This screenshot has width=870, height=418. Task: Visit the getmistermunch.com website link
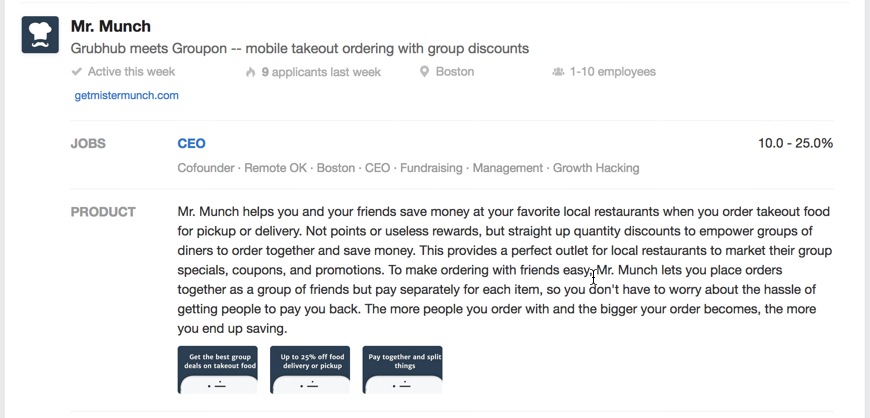(127, 95)
